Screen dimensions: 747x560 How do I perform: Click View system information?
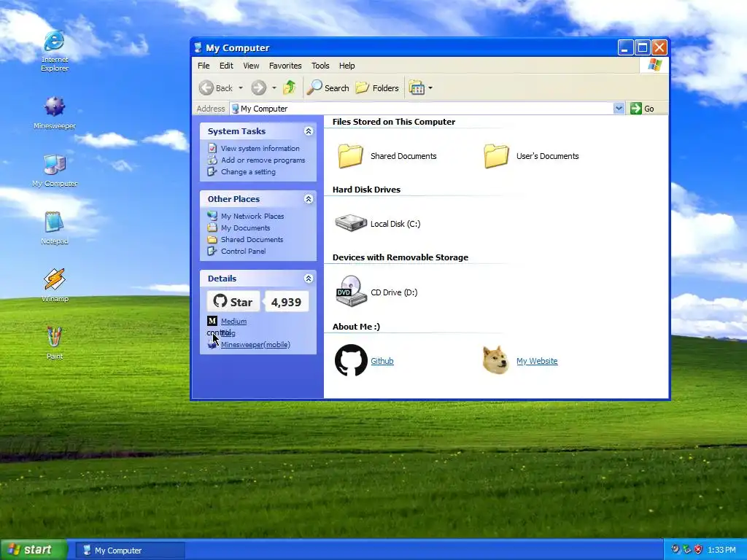click(260, 149)
